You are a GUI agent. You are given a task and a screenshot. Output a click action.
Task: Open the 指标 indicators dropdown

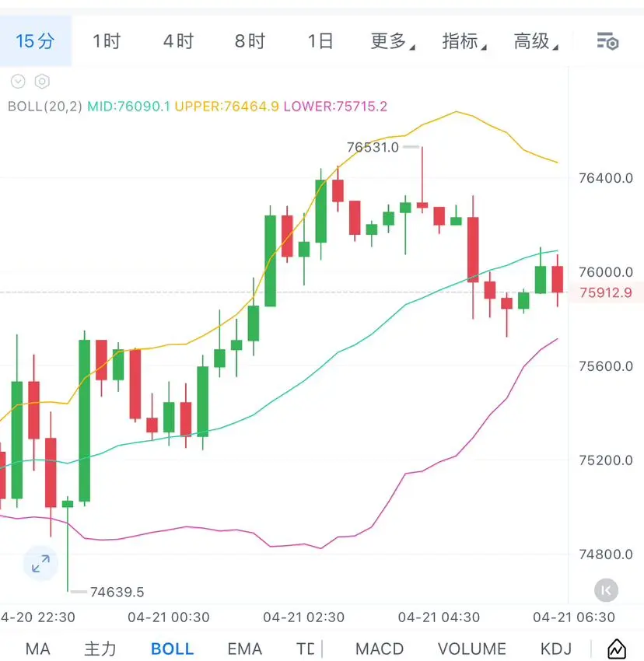(x=464, y=41)
